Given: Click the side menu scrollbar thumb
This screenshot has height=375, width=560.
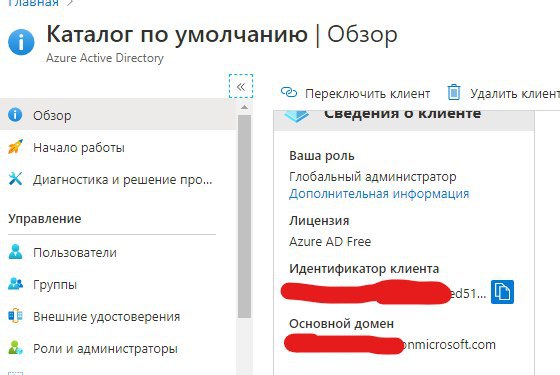Looking at the screenshot, I should pyautogui.click(x=244, y=216).
